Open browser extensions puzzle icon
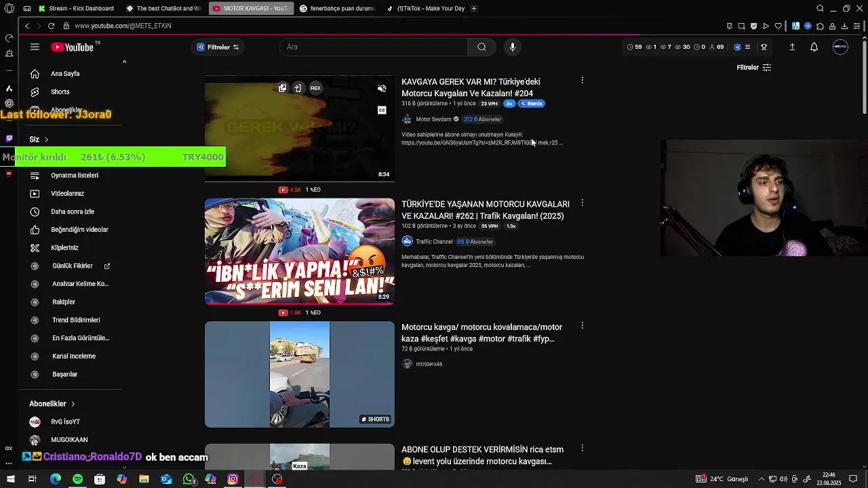The width and height of the screenshot is (868, 488). [820, 26]
